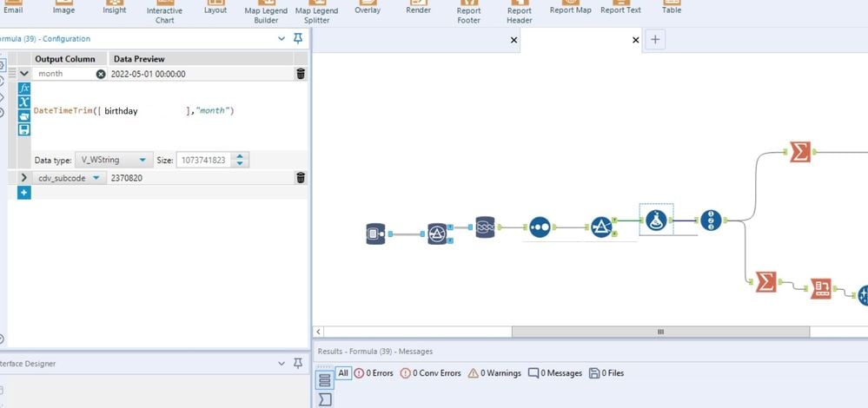The height and width of the screenshot is (408, 868).
Task: Open the Configuration panel options dropdown arrow
Action: point(282,39)
